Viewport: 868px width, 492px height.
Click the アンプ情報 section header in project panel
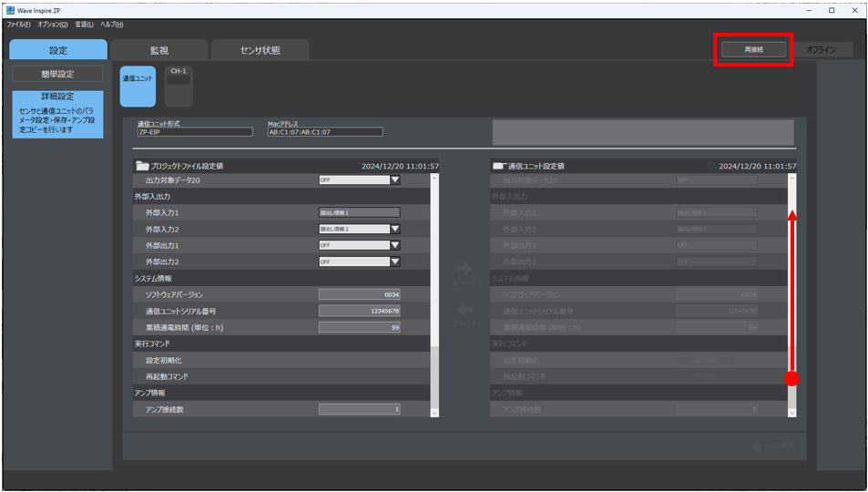click(x=281, y=393)
